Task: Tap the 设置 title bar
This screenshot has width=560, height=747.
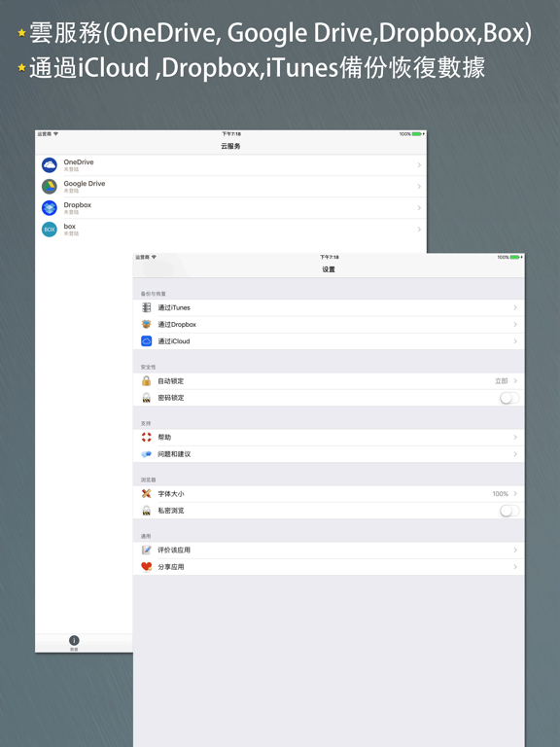Action: click(329, 269)
